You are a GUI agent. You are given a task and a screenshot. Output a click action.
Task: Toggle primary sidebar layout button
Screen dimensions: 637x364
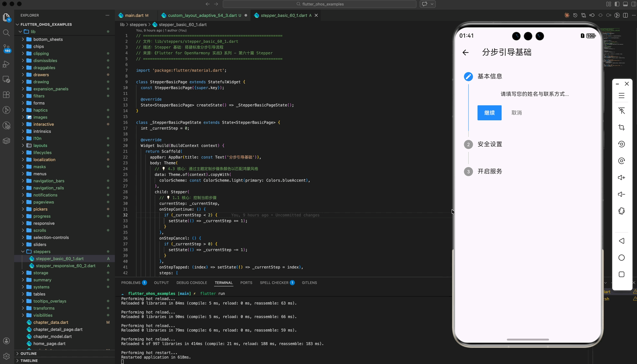click(617, 4)
